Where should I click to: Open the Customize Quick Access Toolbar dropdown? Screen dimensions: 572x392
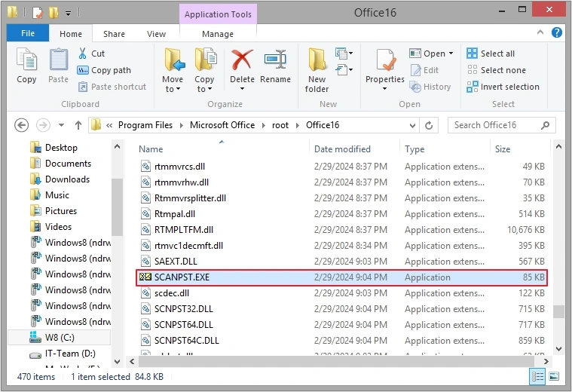coord(69,14)
